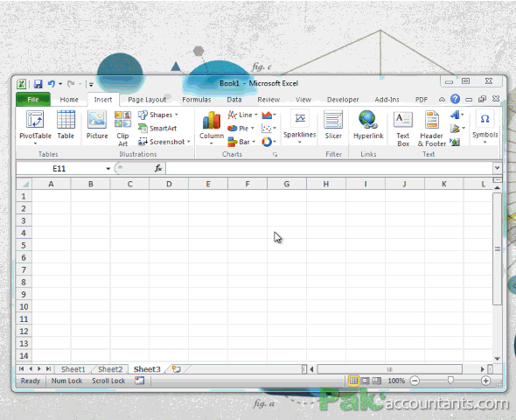Click the macro recording icon in status bar
Screen dimensions: 516x420
click(x=140, y=381)
